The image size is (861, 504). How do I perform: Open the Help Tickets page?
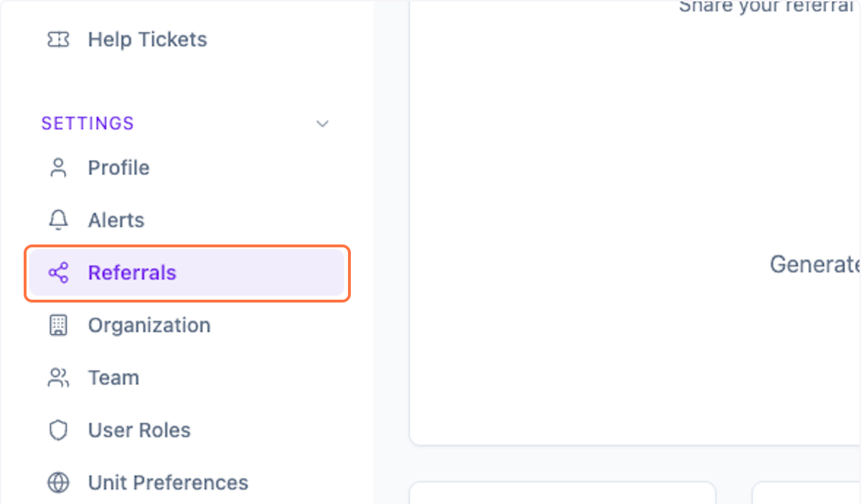tap(147, 39)
